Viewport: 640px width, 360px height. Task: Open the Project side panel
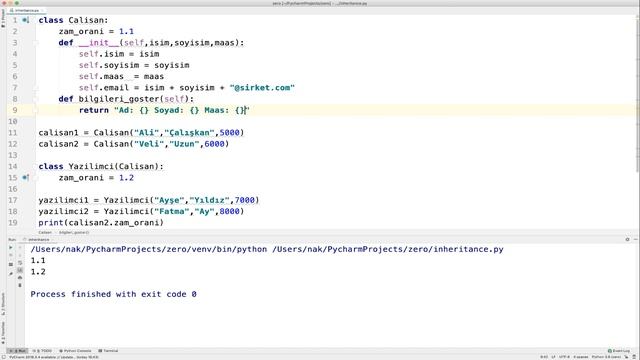pos(3,17)
